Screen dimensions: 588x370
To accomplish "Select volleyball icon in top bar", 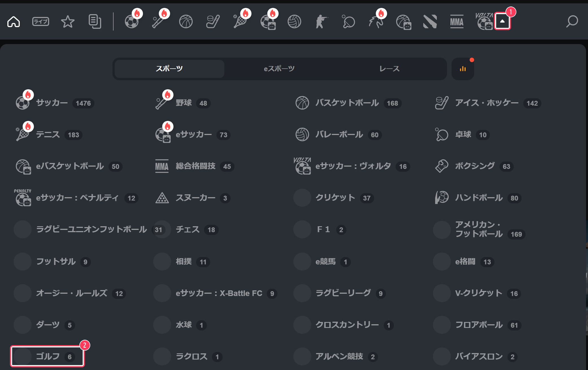I will (x=294, y=21).
